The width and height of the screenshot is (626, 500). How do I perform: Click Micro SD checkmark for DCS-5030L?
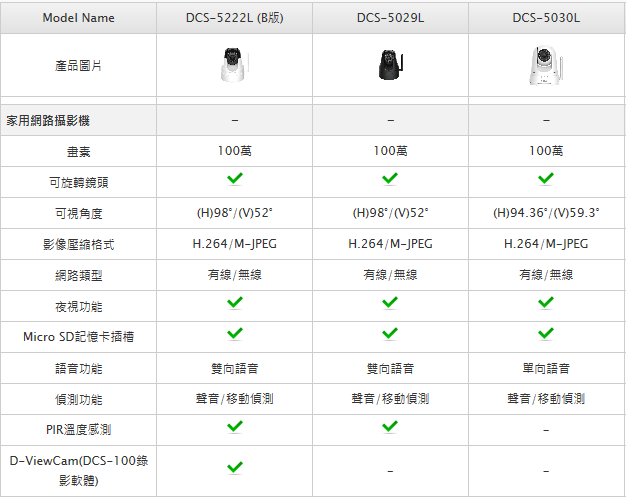[x=546, y=333]
